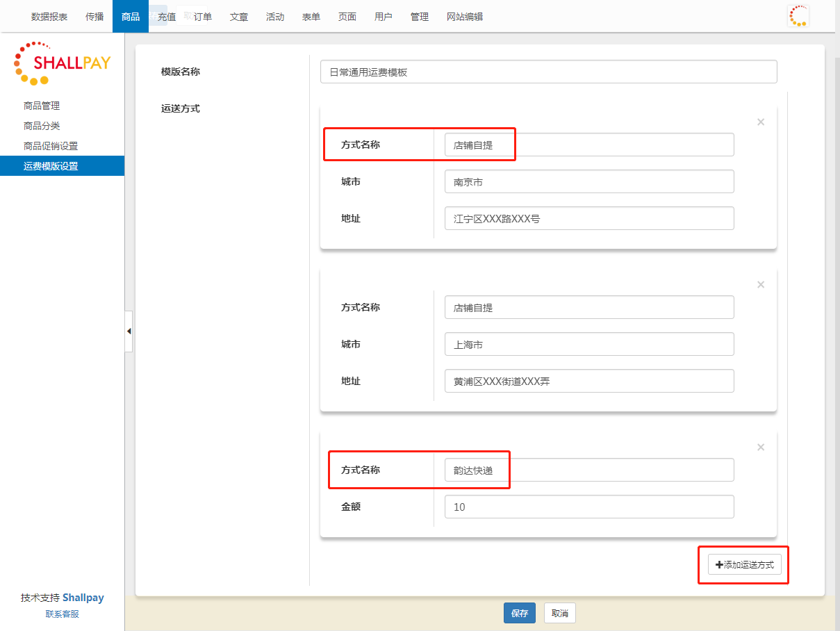Remove the Nanjing store pickup shipping method
840x631 pixels.
coord(760,122)
